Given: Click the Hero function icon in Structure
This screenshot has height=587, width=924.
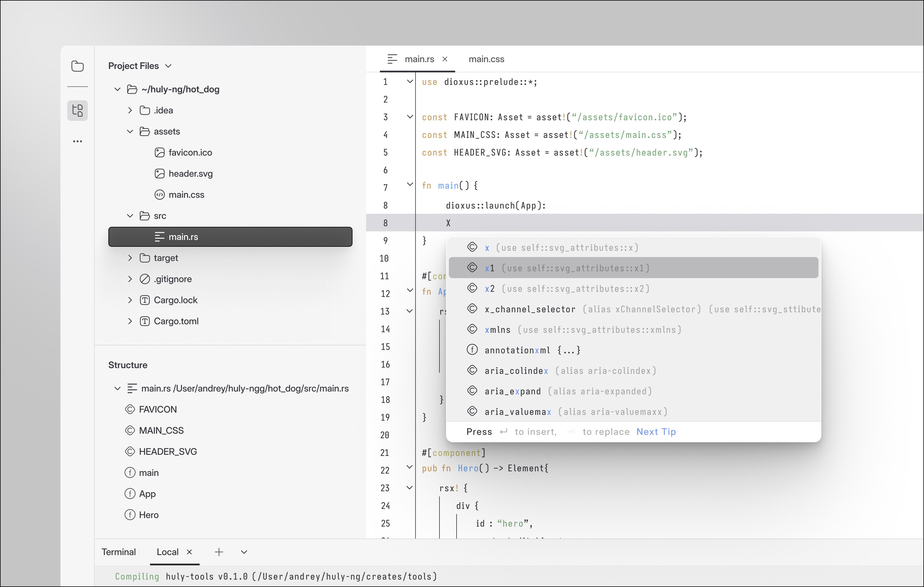Looking at the screenshot, I should click(130, 515).
